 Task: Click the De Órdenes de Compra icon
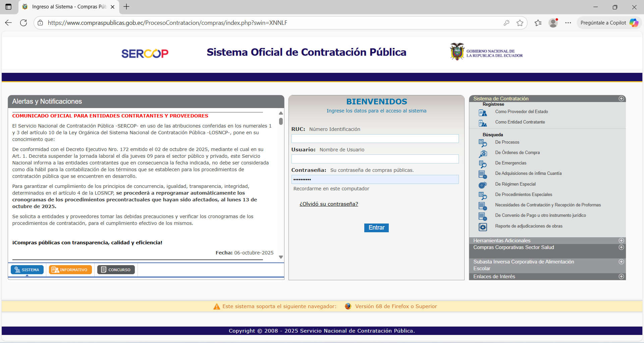point(482,153)
